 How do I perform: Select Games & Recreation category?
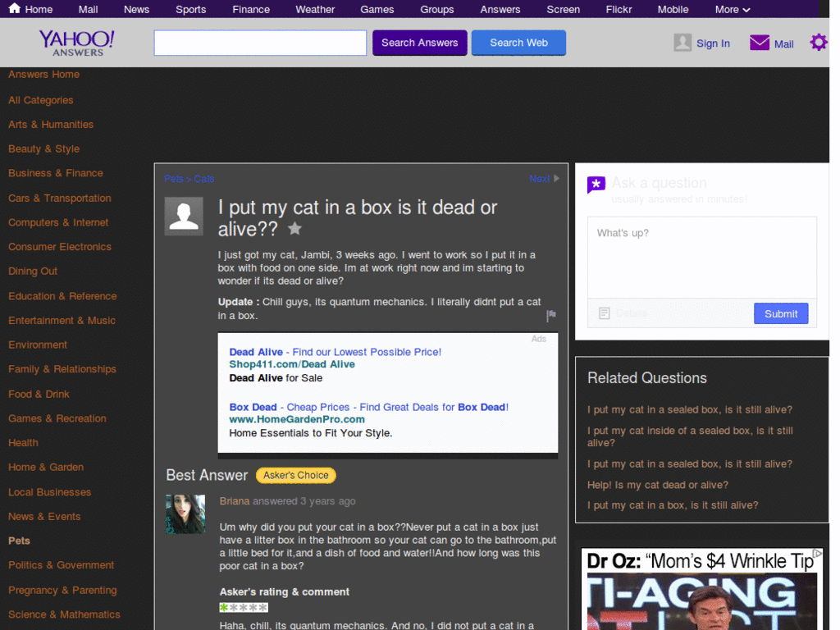click(57, 418)
